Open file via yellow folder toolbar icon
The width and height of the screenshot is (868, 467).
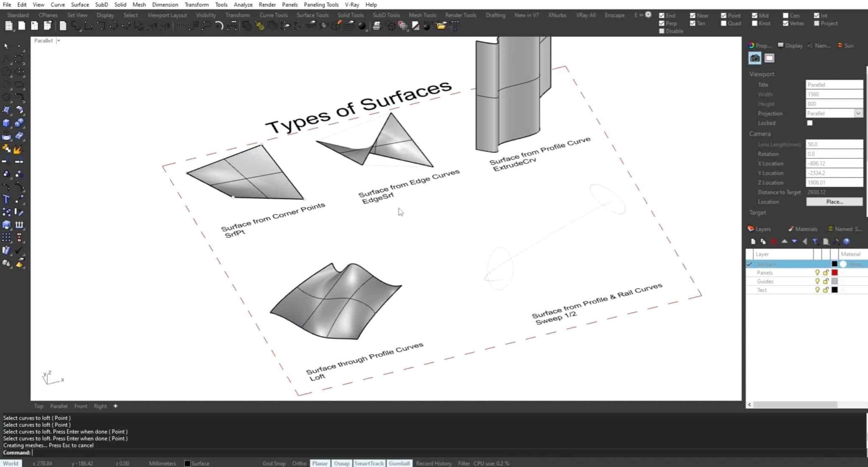click(x=441, y=26)
